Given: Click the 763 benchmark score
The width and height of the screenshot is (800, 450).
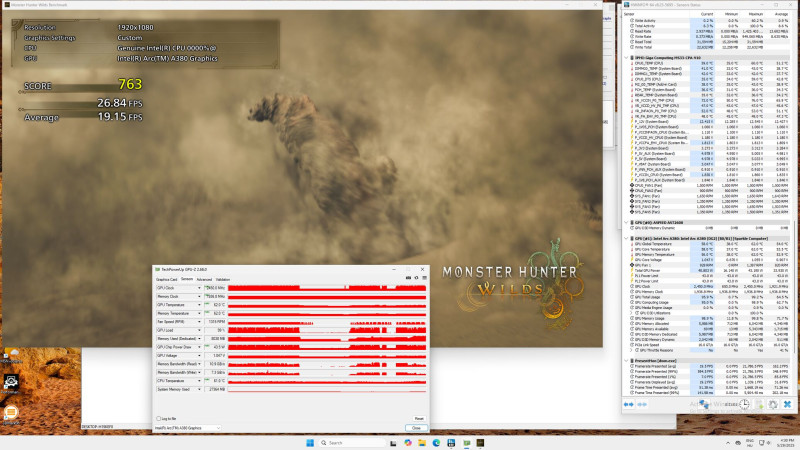Looking at the screenshot, I should [x=130, y=84].
